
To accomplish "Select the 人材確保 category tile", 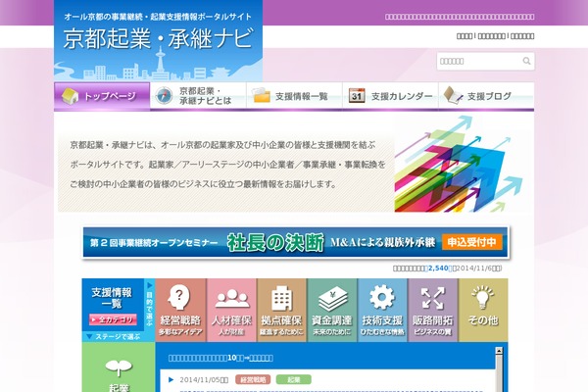I will click(231, 311).
